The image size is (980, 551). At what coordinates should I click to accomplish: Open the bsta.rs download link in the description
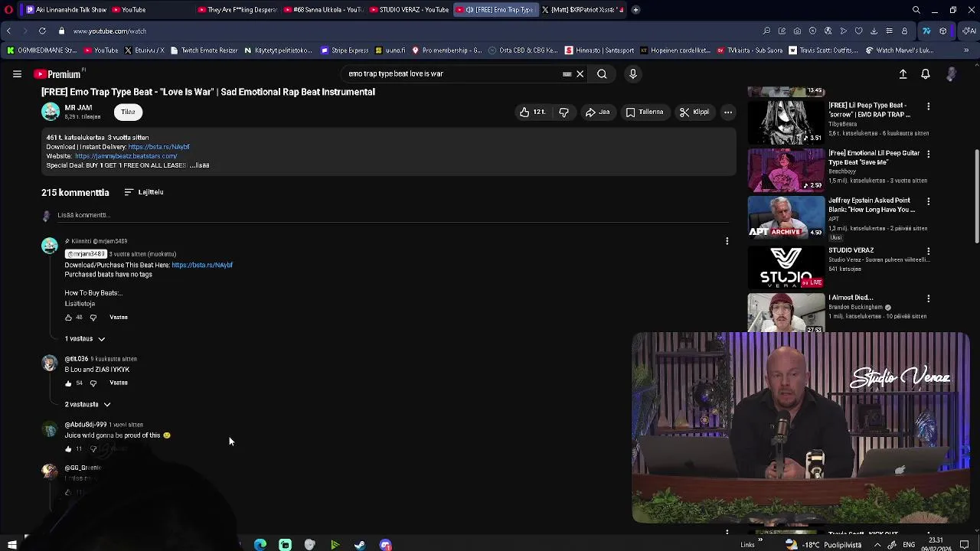(x=158, y=147)
